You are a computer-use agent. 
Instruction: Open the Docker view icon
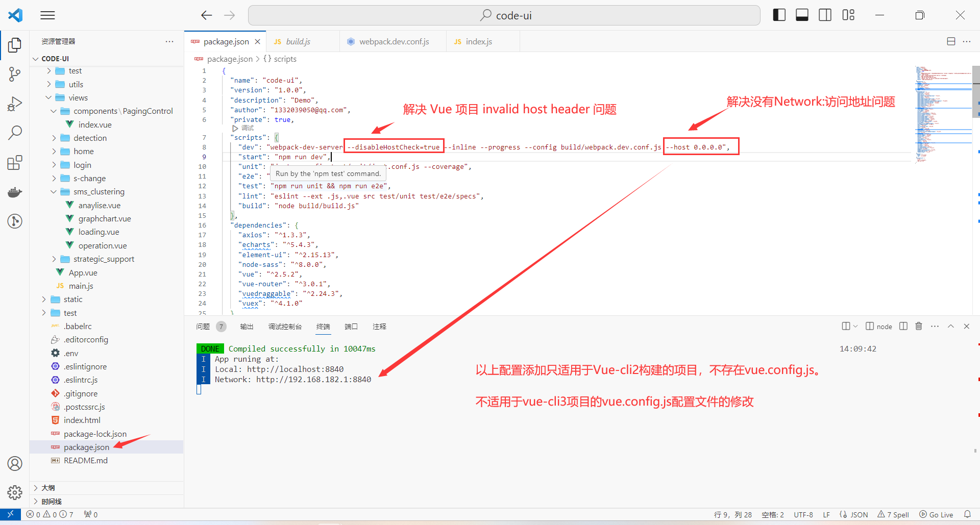(15, 192)
